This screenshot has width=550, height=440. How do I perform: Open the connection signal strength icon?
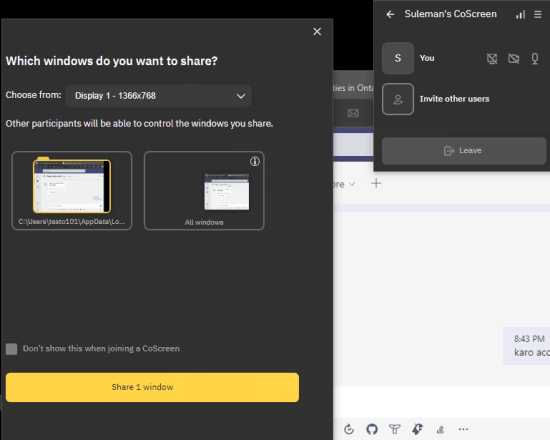pos(520,14)
